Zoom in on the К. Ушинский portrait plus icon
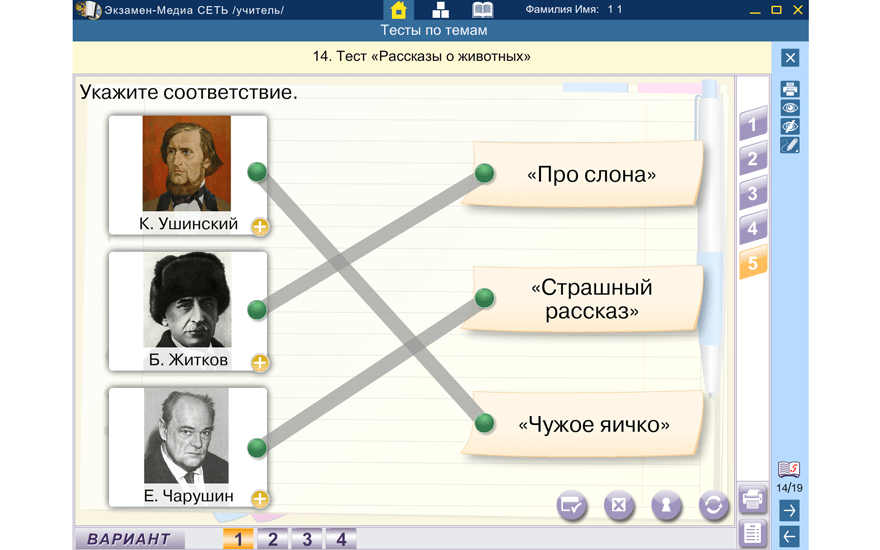Viewport: 880px width, 550px height. tap(260, 227)
